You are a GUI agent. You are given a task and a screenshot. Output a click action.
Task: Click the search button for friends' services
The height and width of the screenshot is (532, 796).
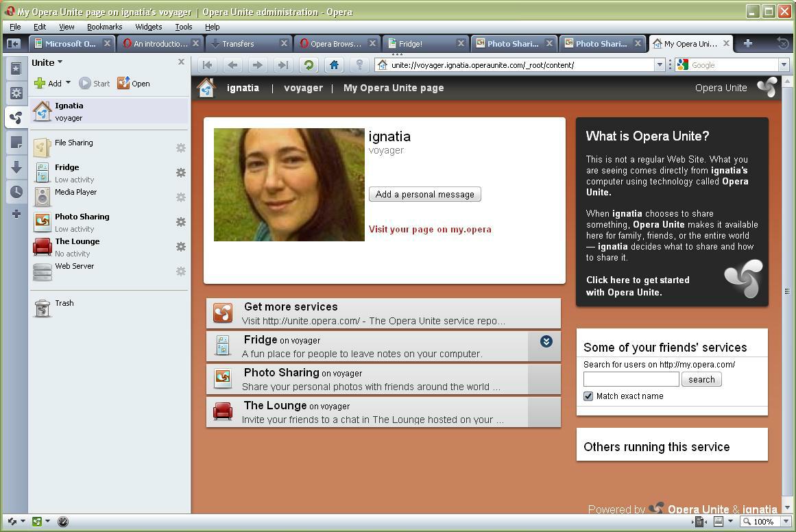pos(701,379)
